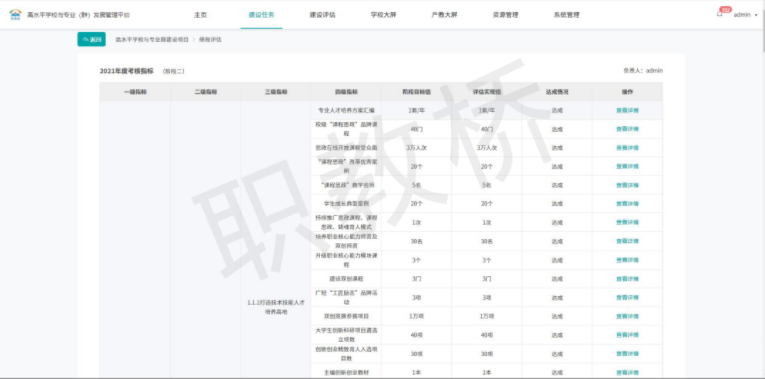Image resolution: width=765 pixels, height=379 pixels.
Task: Click the 2021年度考核指标 heading
Action: pos(127,71)
